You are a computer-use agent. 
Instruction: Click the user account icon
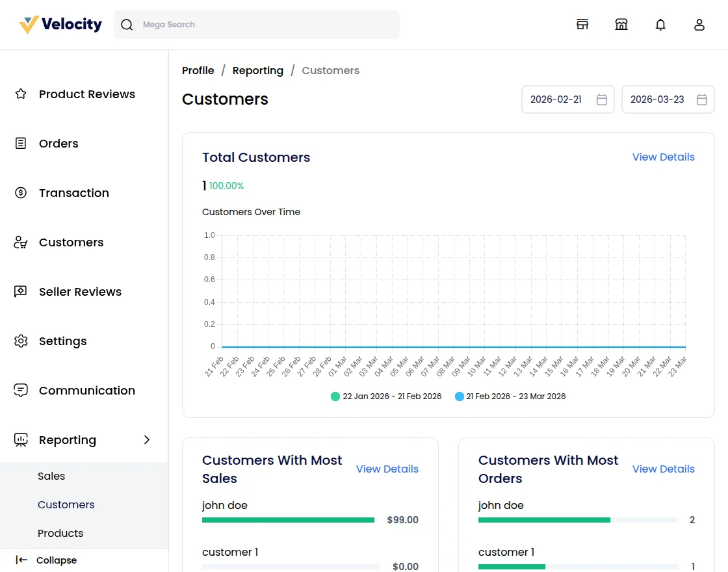point(699,24)
